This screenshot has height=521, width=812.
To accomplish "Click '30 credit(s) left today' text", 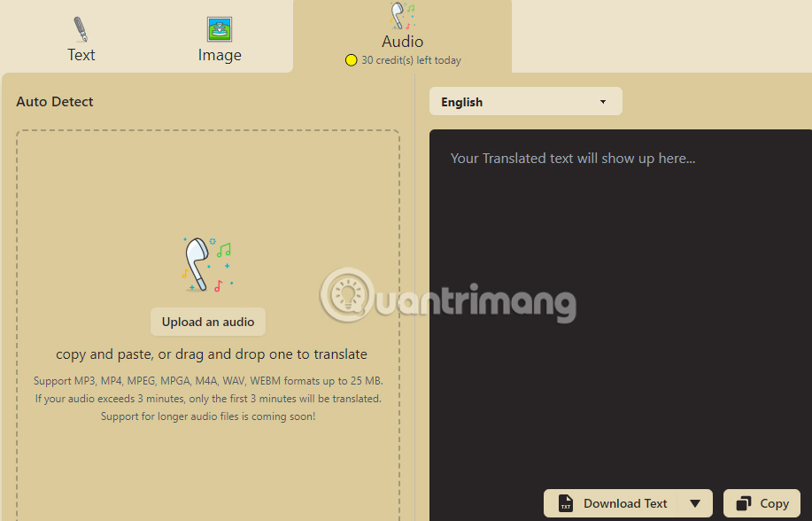I will point(411,60).
